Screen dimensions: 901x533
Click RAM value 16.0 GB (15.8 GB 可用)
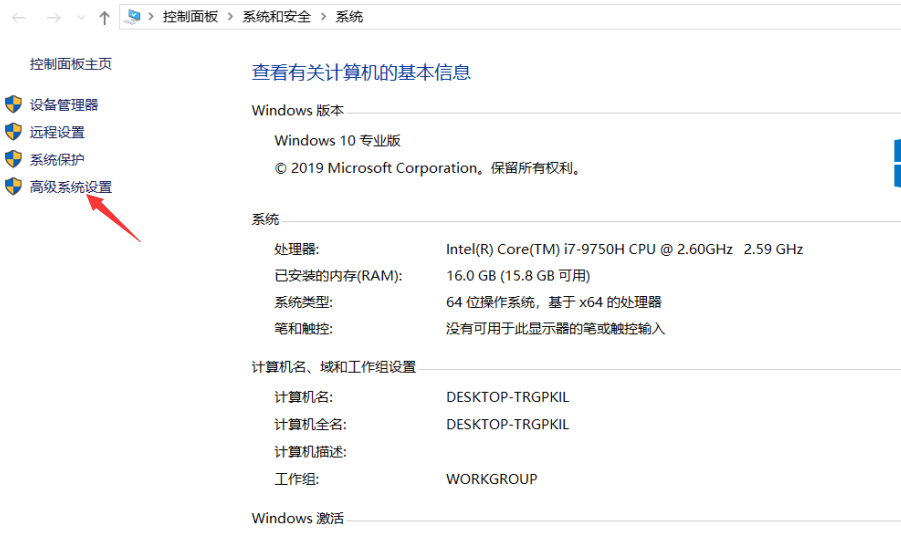(518, 276)
